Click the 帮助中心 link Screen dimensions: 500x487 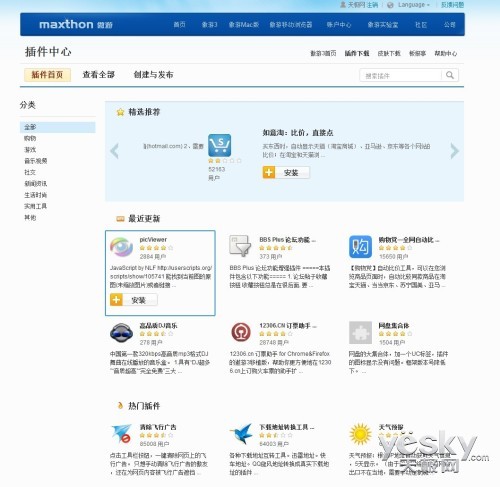pos(446,53)
